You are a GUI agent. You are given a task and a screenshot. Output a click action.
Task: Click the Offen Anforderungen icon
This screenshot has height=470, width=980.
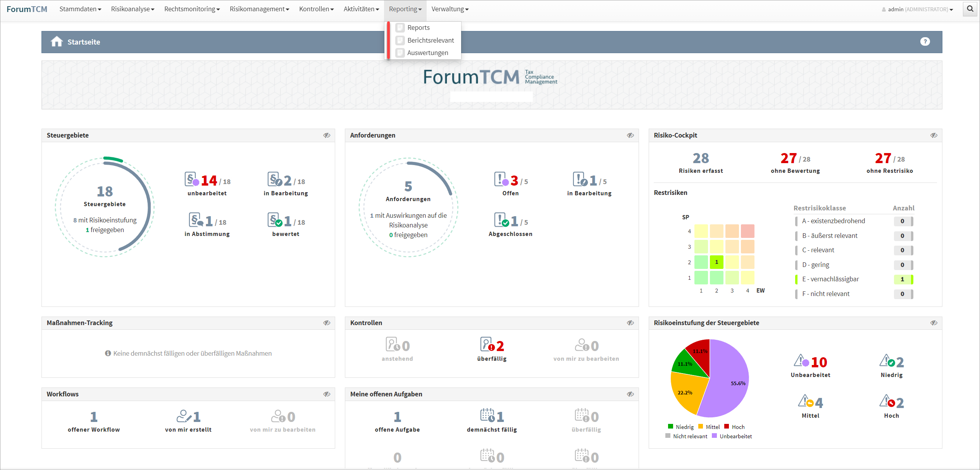[x=501, y=179]
